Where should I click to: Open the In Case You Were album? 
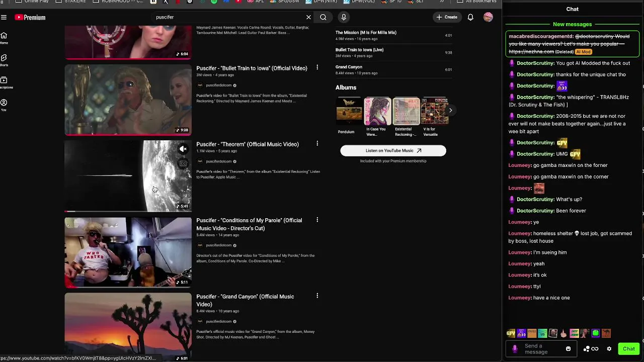tap(377, 111)
